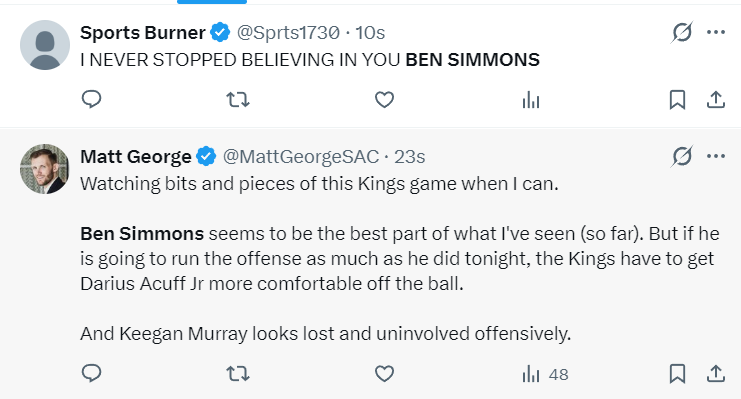Share Sports Burner's tweet

click(x=716, y=100)
